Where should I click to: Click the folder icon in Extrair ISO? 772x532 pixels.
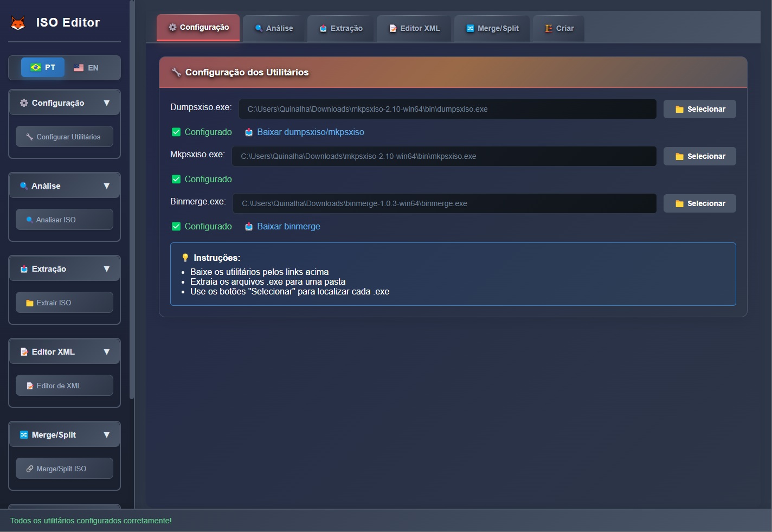tap(30, 303)
